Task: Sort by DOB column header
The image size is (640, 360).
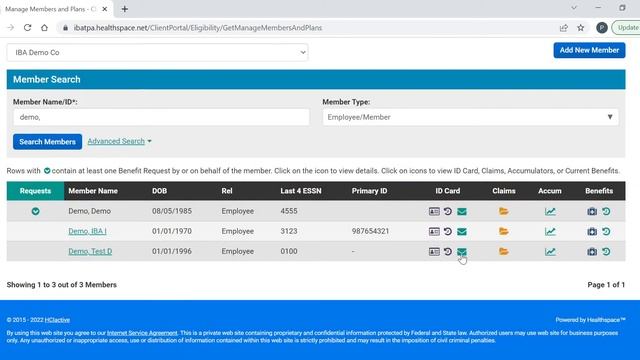Action: click(160, 191)
